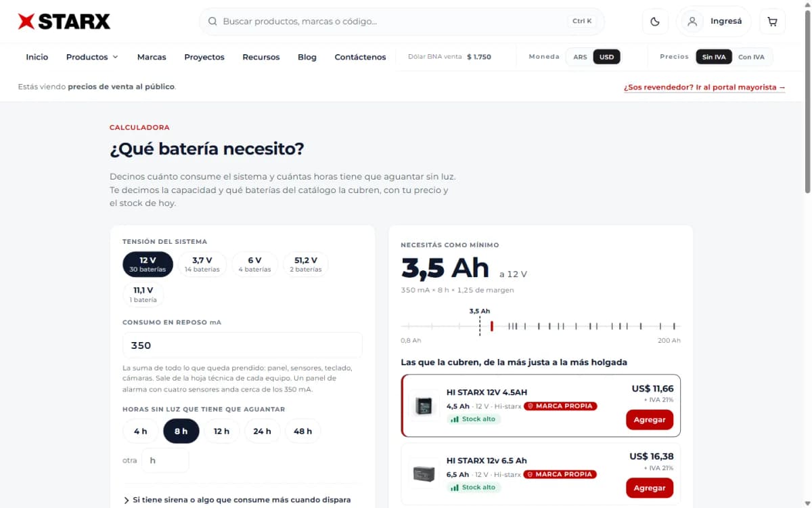This screenshot has height=508, width=812.
Task: Click the STARX logo
Action: tap(64, 22)
